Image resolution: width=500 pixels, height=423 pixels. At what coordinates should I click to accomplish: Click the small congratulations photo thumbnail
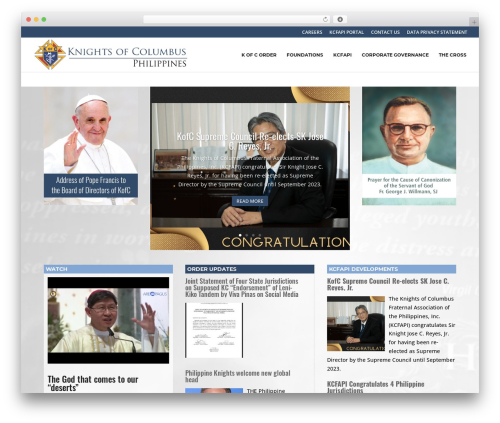pyautogui.click(x=356, y=323)
